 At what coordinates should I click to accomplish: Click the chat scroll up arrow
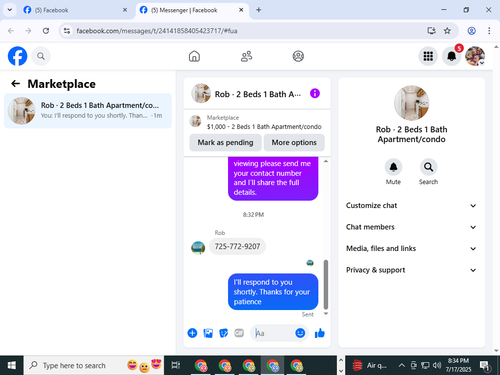click(326, 161)
